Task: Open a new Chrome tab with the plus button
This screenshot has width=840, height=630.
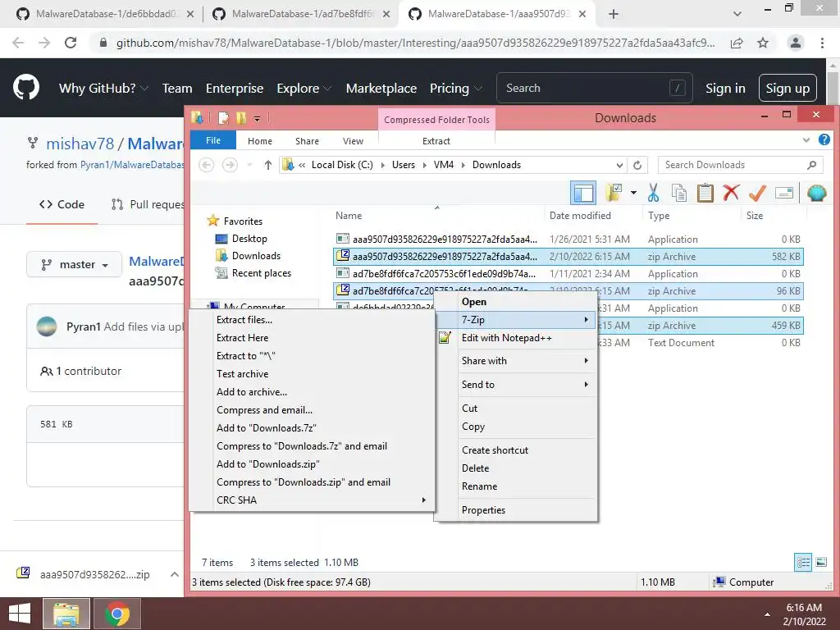Action: click(x=614, y=14)
